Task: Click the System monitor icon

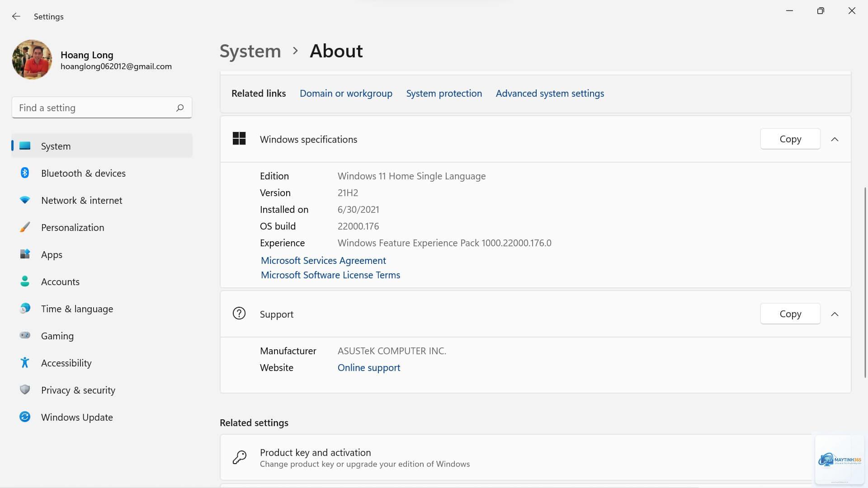Action: pos(25,145)
